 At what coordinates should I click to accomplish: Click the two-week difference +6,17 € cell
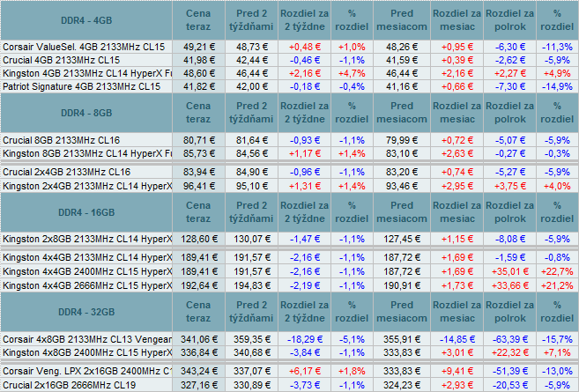pyautogui.click(x=305, y=371)
